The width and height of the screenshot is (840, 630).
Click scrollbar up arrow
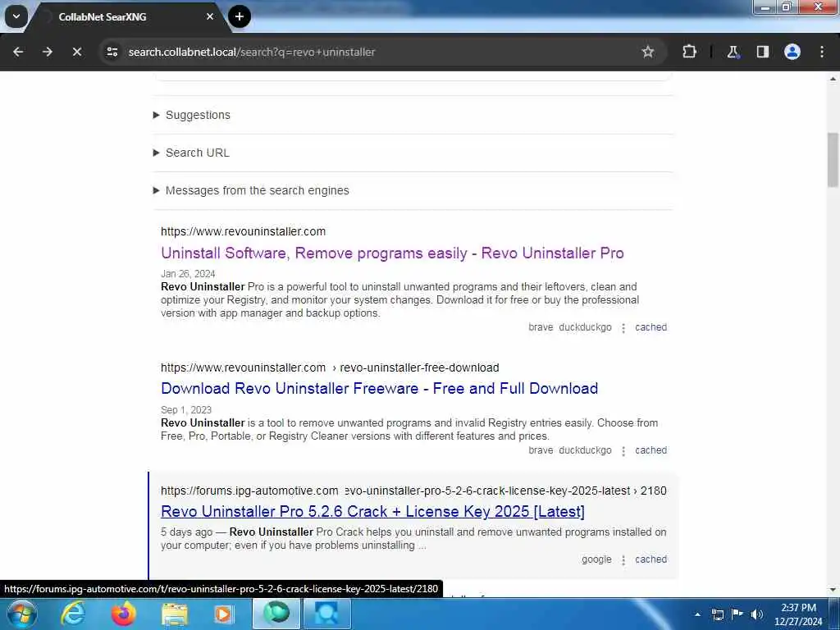833,79
